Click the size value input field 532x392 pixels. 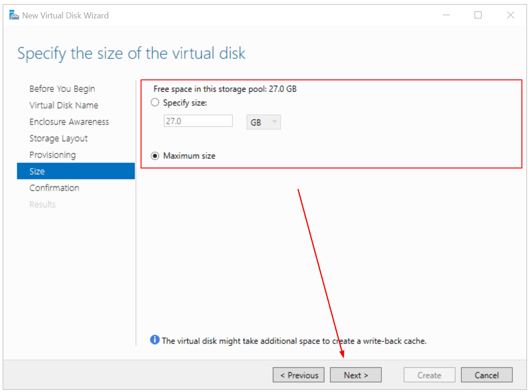(x=198, y=121)
